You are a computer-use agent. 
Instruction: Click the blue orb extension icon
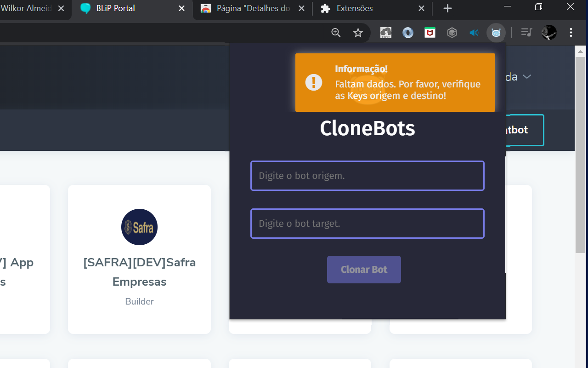(x=407, y=33)
